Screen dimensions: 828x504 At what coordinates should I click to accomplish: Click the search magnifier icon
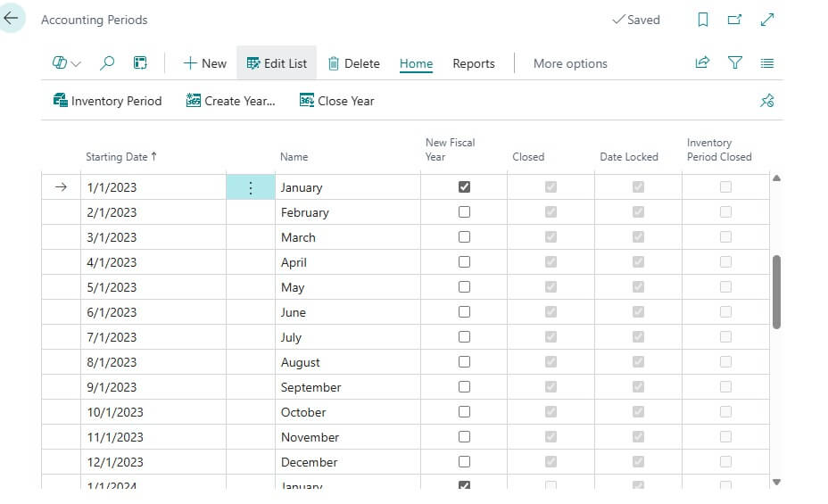(x=107, y=63)
